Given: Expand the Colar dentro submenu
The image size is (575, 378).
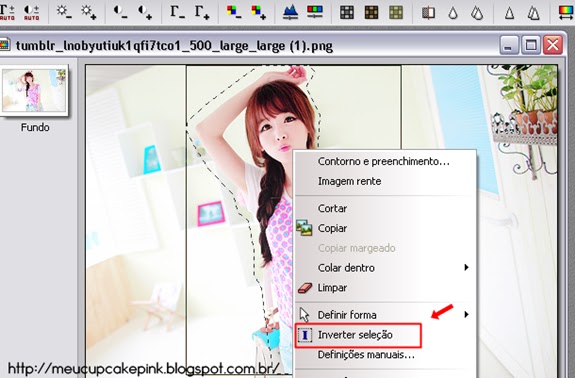Looking at the screenshot, I should click(x=385, y=268).
